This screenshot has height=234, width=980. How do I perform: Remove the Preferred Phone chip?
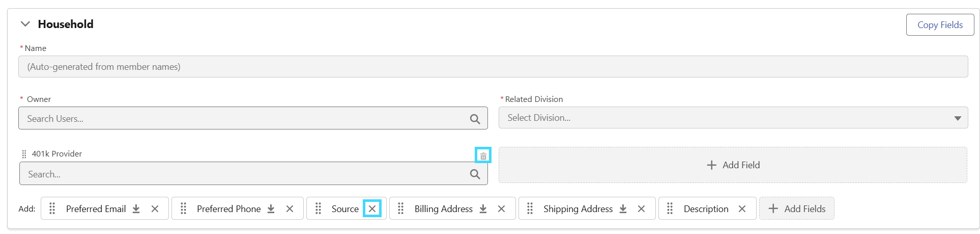coord(290,209)
